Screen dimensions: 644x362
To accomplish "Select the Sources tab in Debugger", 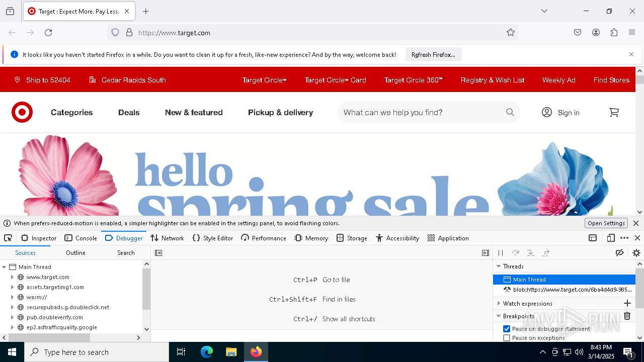I will coord(25,253).
